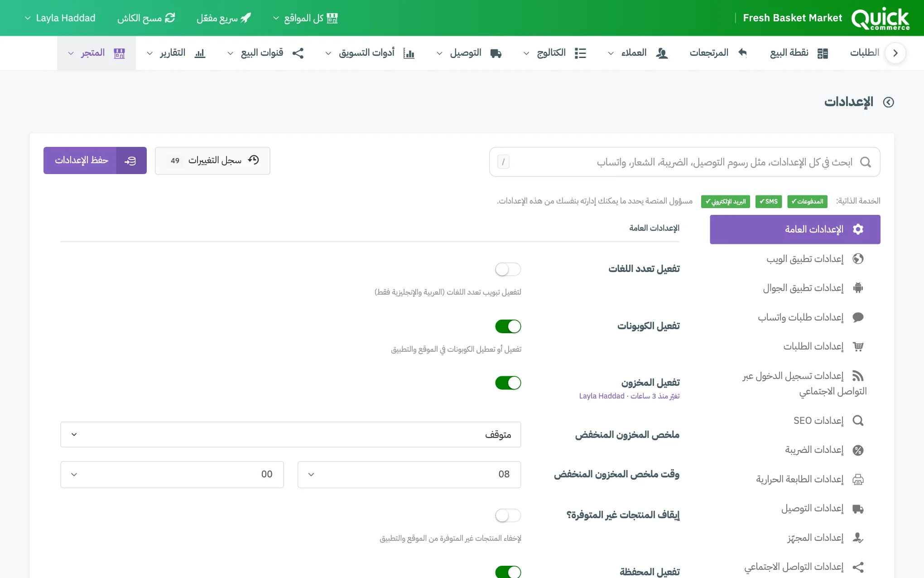
Task: Click the حفظ الإعدادات save button
Action: [x=95, y=160]
